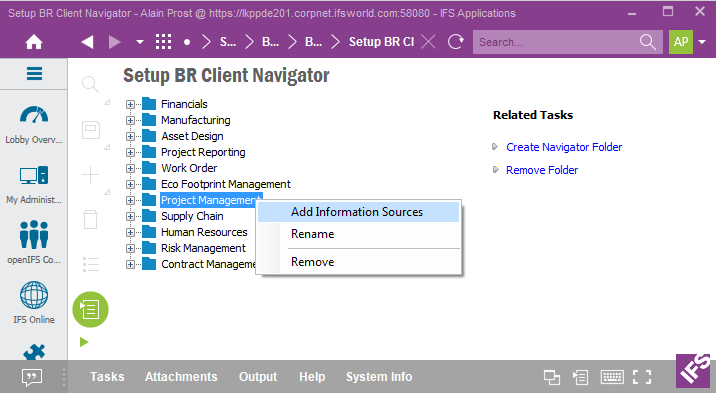Navigate forward with the right arrow

click(x=114, y=42)
